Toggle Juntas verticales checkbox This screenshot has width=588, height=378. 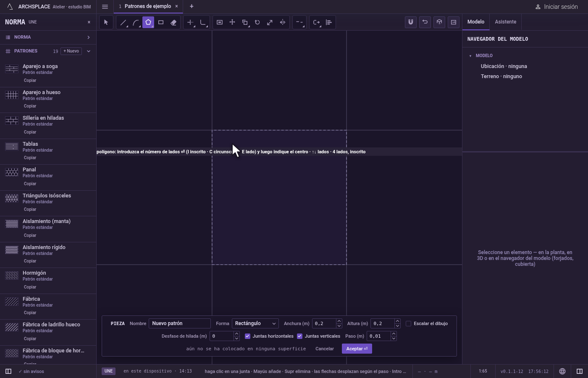click(299, 336)
